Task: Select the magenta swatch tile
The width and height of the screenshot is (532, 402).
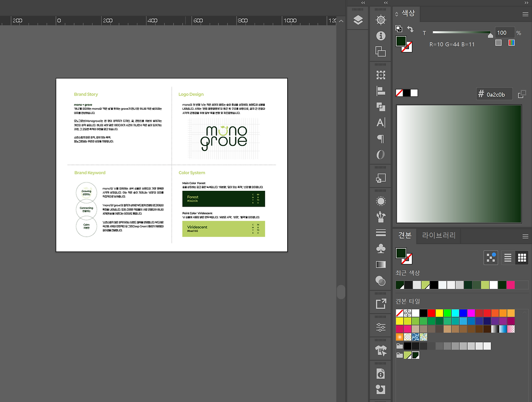Action: (471, 313)
